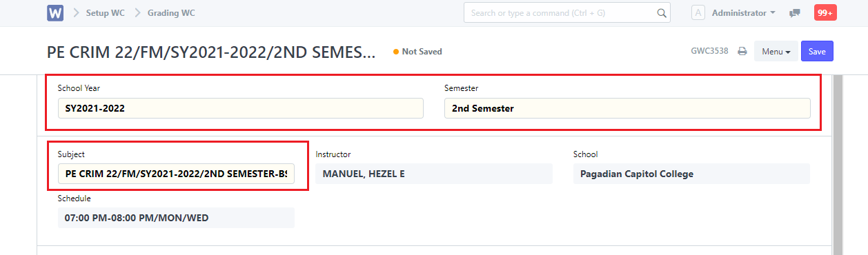Click the Subject input field
This screenshot has height=255, width=868.
coord(176,174)
